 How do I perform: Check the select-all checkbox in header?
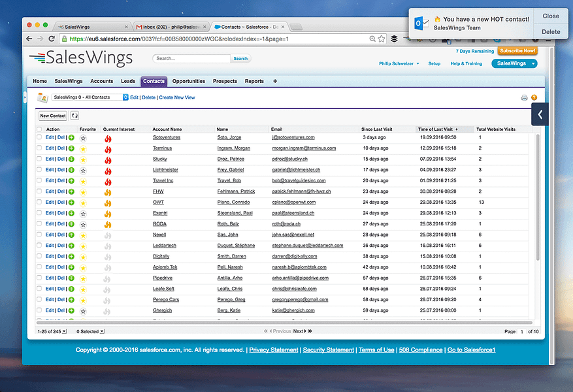[x=39, y=129]
